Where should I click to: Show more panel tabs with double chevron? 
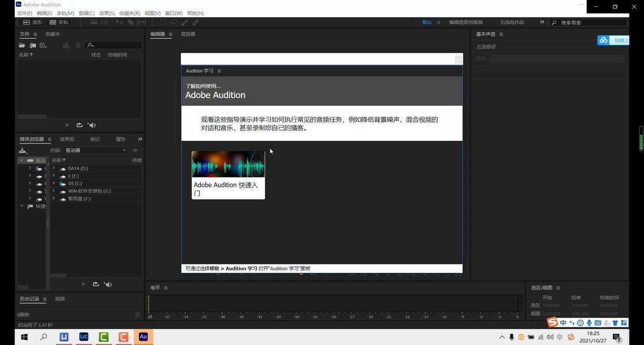[x=140, y=139]
